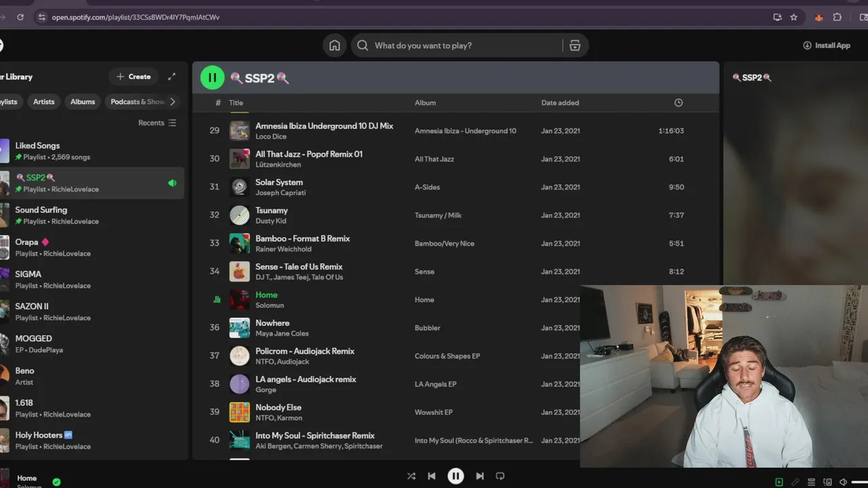This screenshot has height=488, width=868.
Task: Open the play queue icon
Action: 811,482
